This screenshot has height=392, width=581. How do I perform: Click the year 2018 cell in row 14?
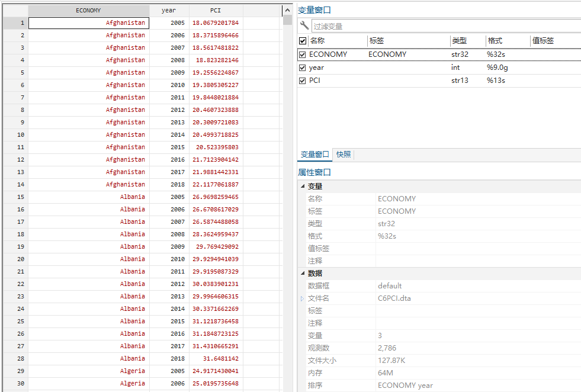tap(169, 185)
